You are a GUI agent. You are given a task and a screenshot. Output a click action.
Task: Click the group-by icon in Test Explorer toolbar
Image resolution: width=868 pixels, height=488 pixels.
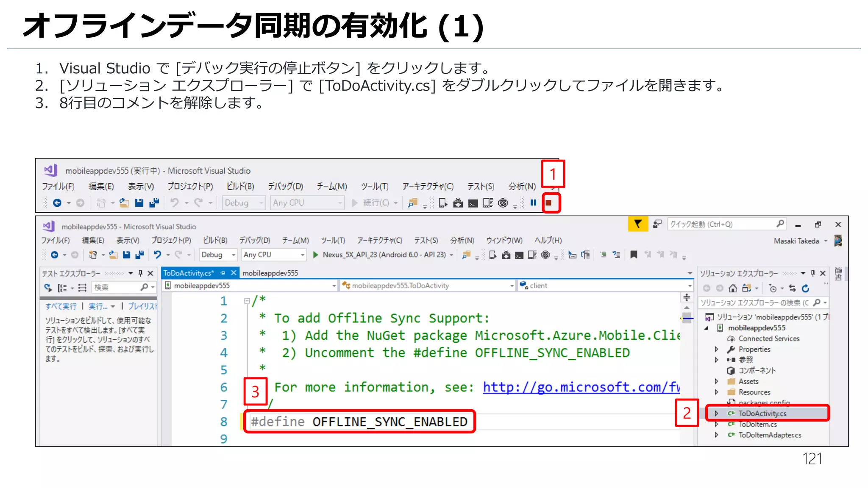(x=82, y=288)
